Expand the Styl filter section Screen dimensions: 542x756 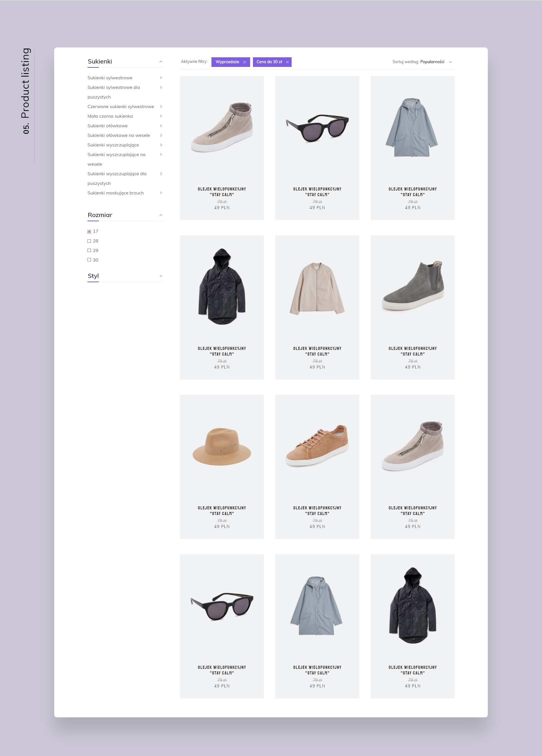coord(161,276)
